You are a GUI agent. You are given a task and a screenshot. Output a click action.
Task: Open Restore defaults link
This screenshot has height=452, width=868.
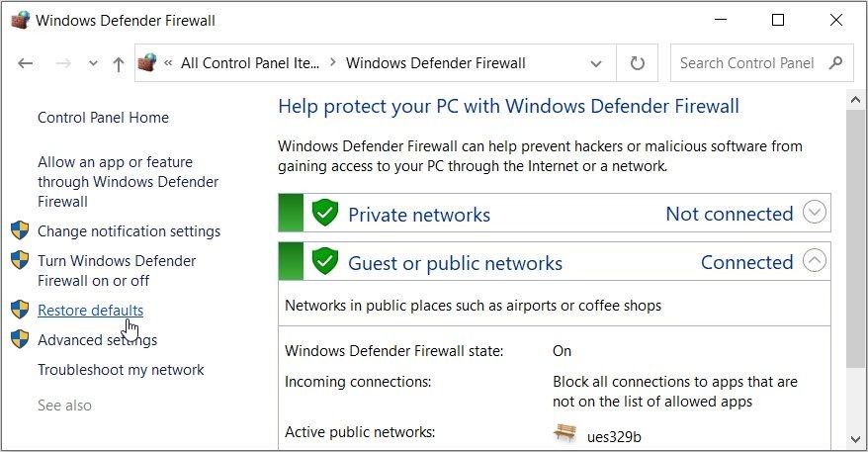90,311
